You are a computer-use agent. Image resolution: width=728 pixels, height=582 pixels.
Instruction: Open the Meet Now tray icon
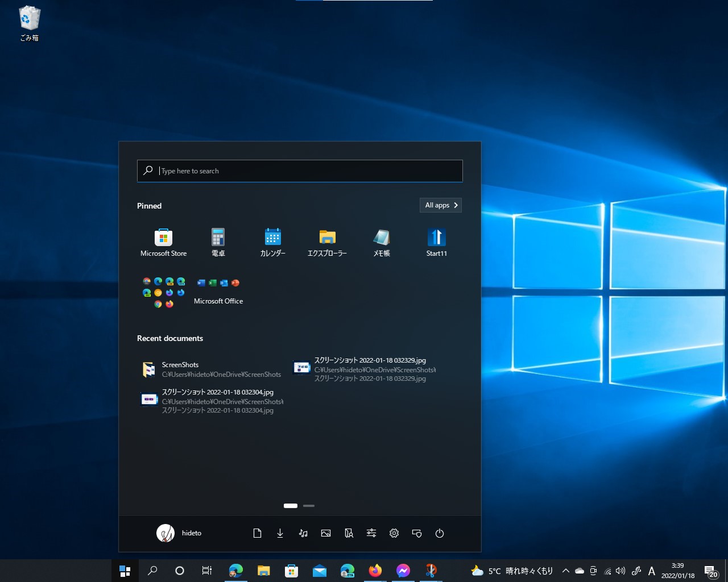tap(593, 571)
